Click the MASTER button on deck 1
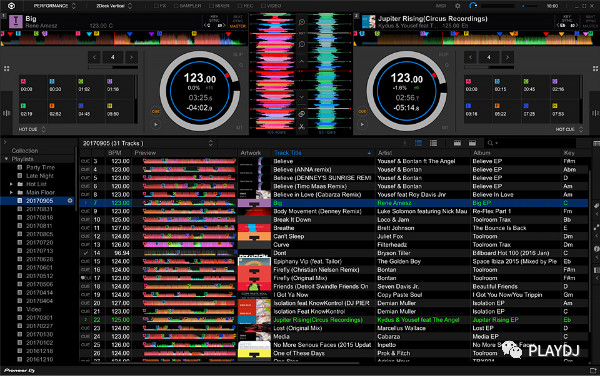 [x=238, y=26]
